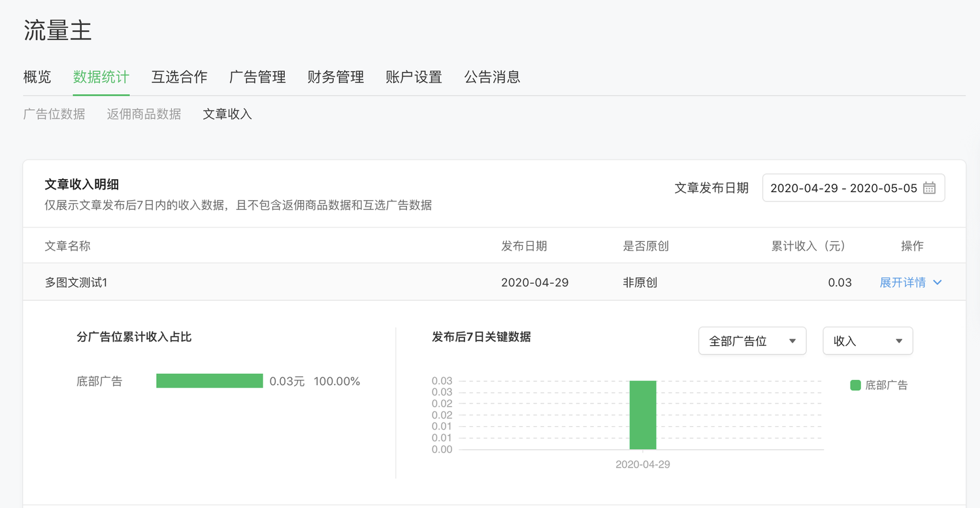Click the calendar icon in date field

pos(929,188)
